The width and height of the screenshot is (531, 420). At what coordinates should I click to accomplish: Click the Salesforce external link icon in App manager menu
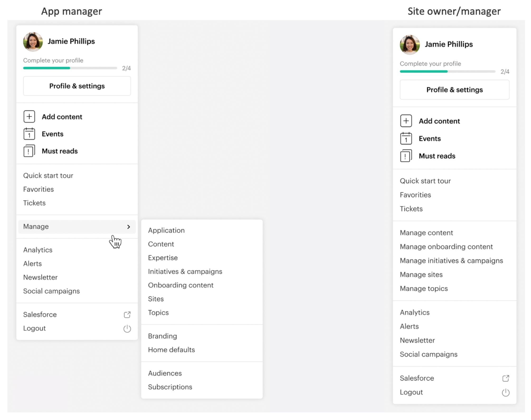pyautogui.click(x=127, y=314)
